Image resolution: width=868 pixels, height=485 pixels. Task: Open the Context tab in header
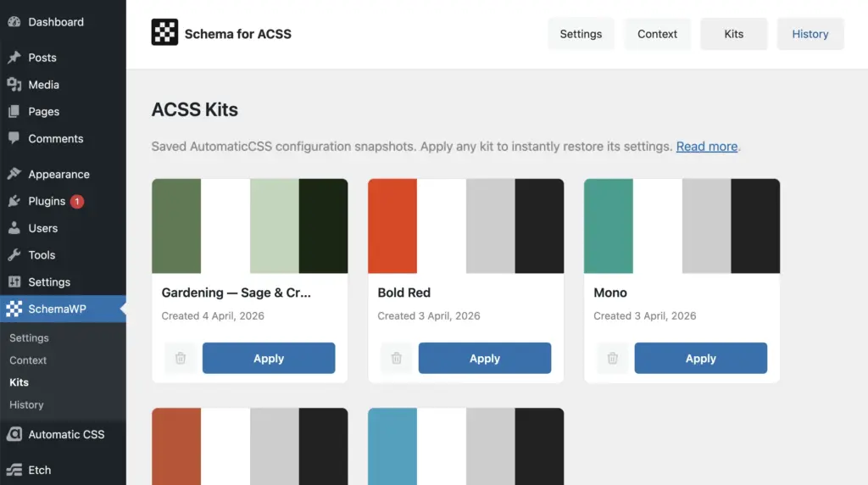[x=657, y=34]
